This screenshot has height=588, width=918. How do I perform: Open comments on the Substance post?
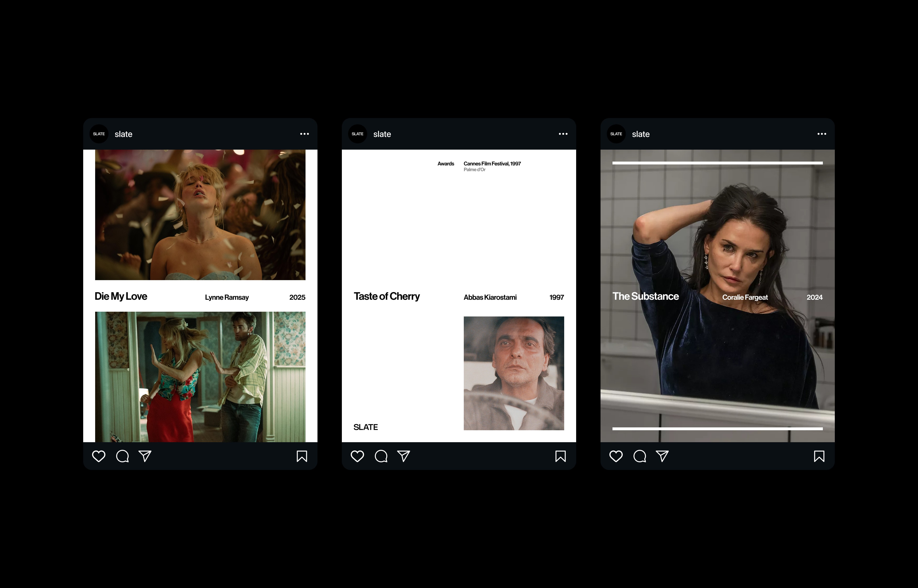639,456
